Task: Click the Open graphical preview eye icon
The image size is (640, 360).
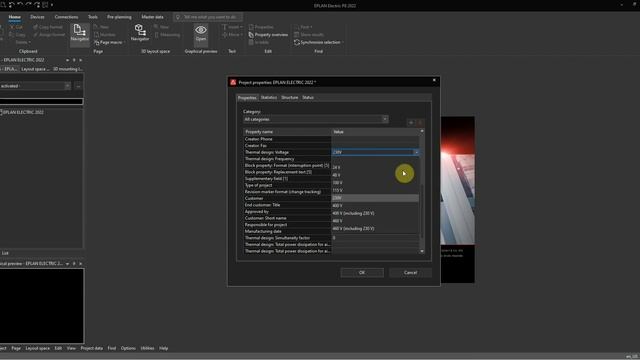Action: [x=200, y=33]
